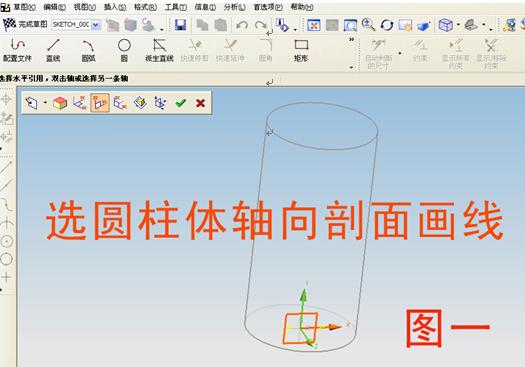Screen dimensions: 525x367
Task: Click the orange sketch plane square on cylinder base
Action: pos(300,328)
